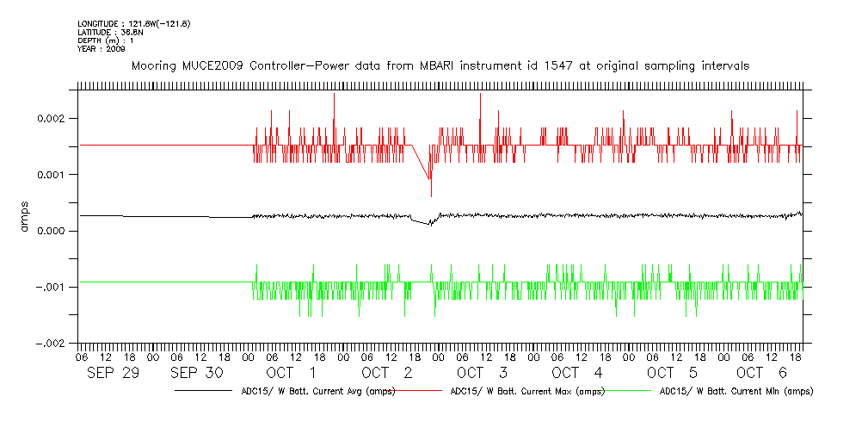Pick the OCT 1 date label
This screenshot has height=434, width=868.
point(291,373)
